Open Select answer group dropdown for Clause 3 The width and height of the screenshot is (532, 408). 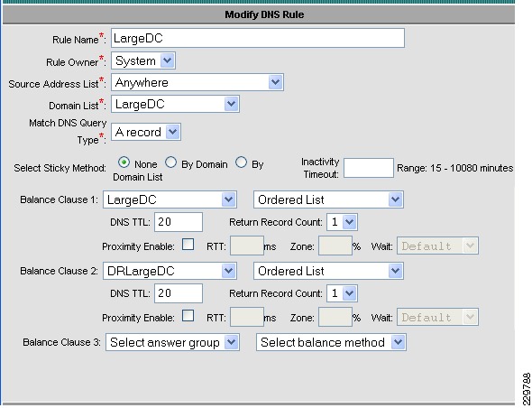coord(172,342)
